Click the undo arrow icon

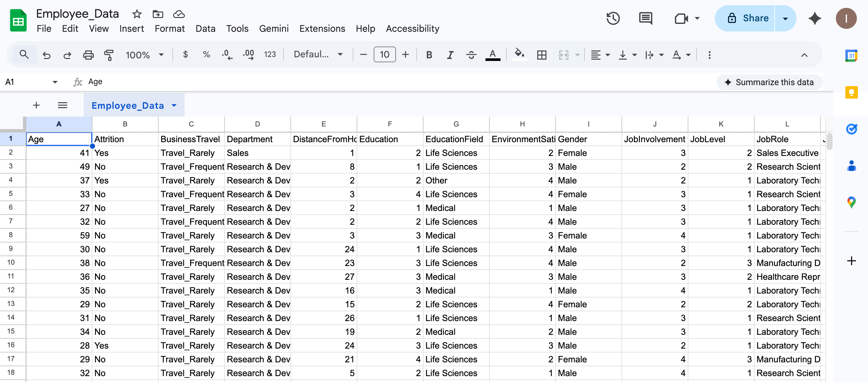47,55
